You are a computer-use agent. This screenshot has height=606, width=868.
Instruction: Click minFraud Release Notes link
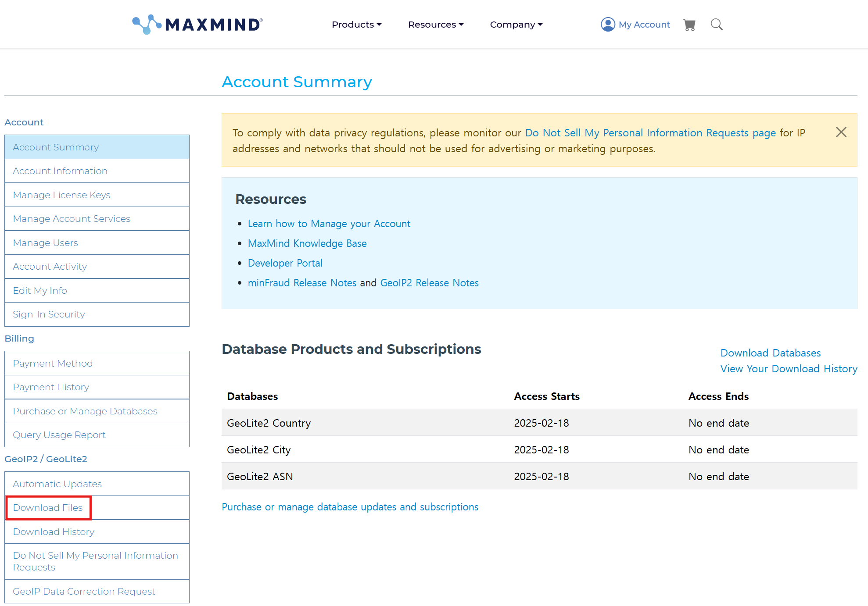(302, 283)
